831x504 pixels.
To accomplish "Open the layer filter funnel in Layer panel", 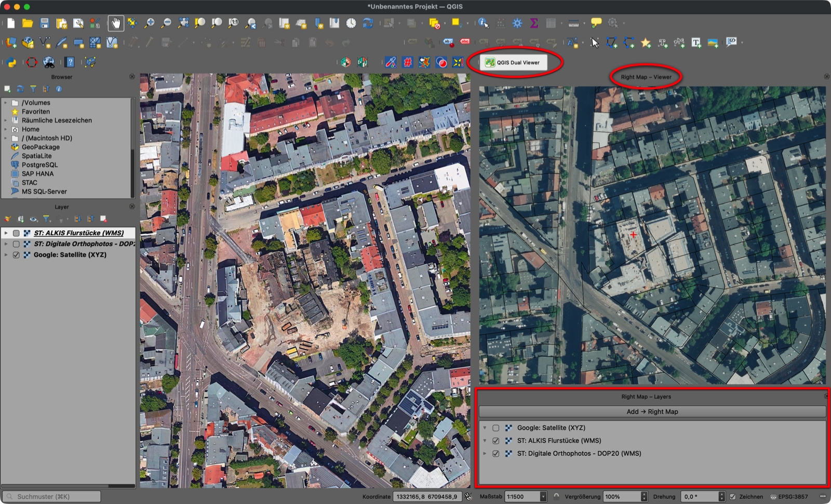I will 47,219.
